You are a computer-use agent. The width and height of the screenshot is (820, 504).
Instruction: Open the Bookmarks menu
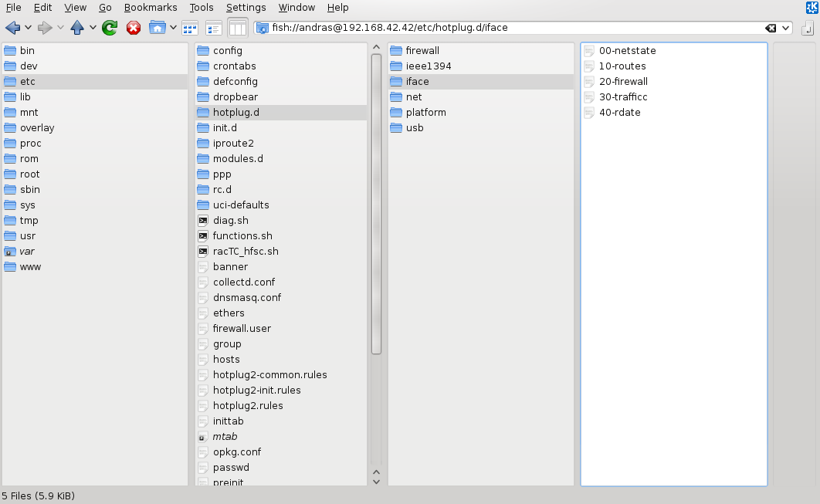[x=151, y=8]
